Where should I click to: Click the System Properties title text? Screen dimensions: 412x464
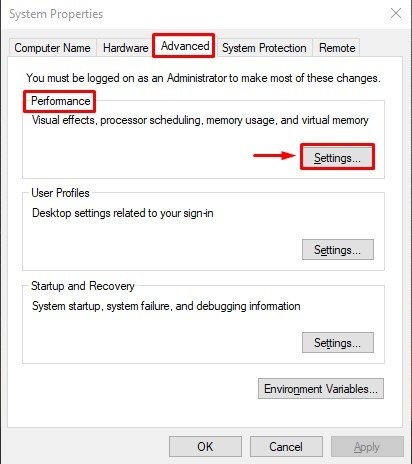pyautogui.click(x=56, y=14)
